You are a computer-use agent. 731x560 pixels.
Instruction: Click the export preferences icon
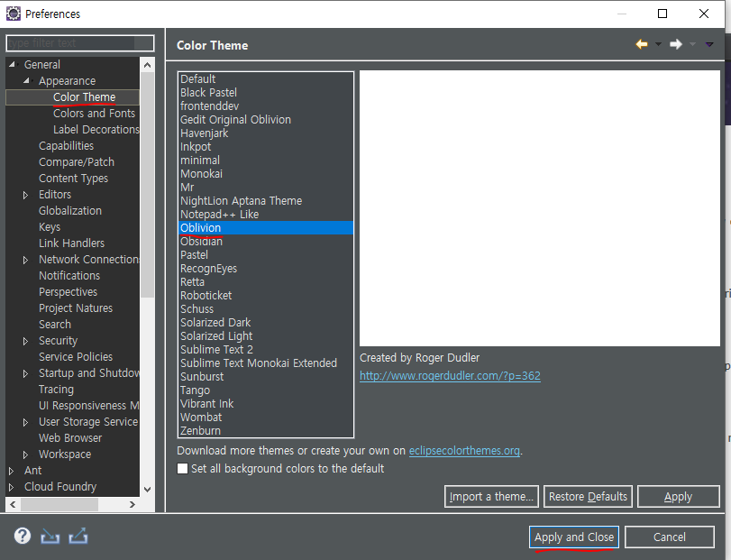[78, 537]
